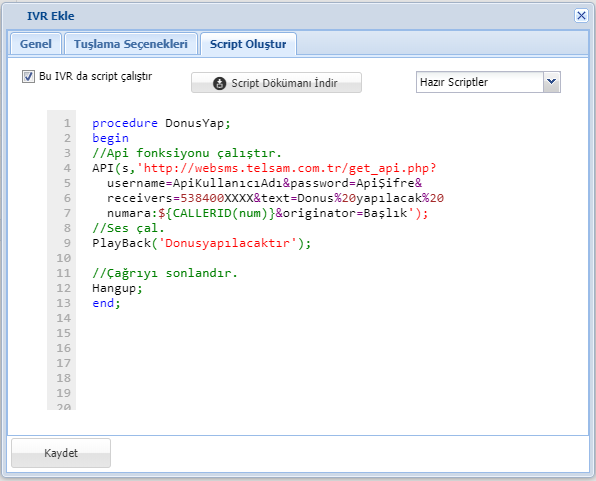Expand the Hazır Scriptler dropdown arrow
This screenshot has height=481, width=596.
click(x=552, y=82)
